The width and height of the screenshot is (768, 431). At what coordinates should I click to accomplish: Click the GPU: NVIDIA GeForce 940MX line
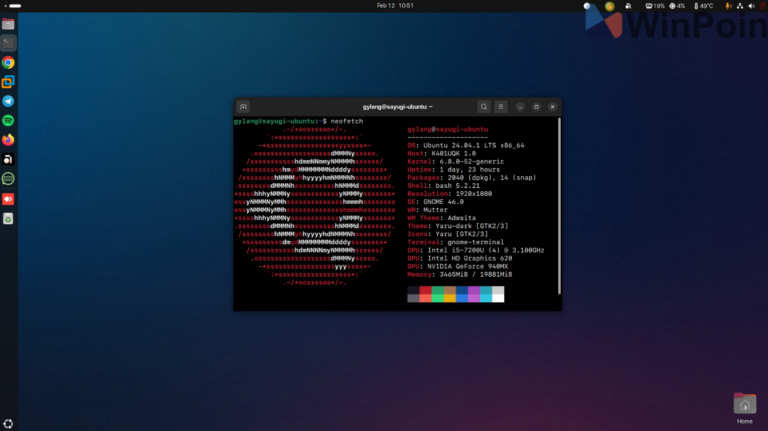tap(457, 266)
